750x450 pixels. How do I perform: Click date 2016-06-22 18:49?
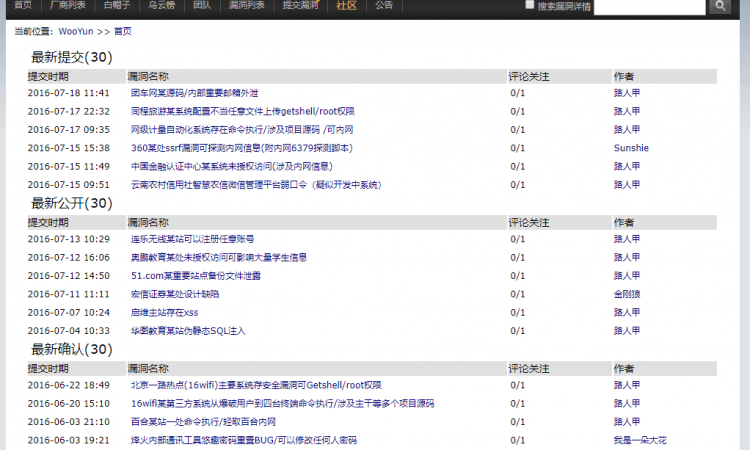(x=68, y=385)
